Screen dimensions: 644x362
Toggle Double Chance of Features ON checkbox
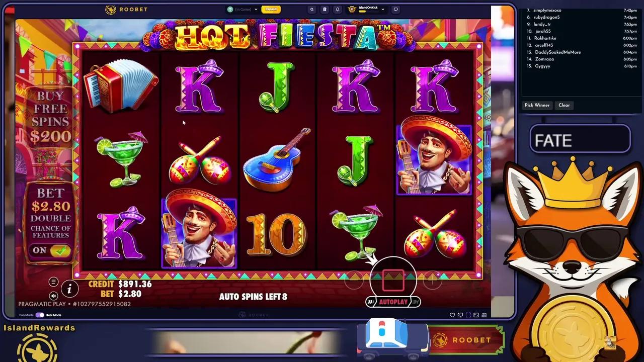click(x=51, y=250)
